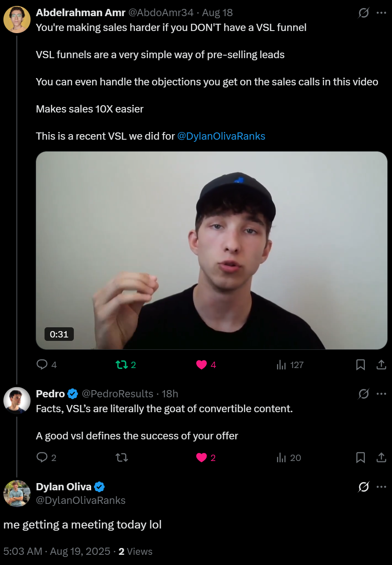The height and width of the screenshot is (565, 392).
Task: Open Dylan Oliva's profile avatar
Action: (x=17, y=493)
